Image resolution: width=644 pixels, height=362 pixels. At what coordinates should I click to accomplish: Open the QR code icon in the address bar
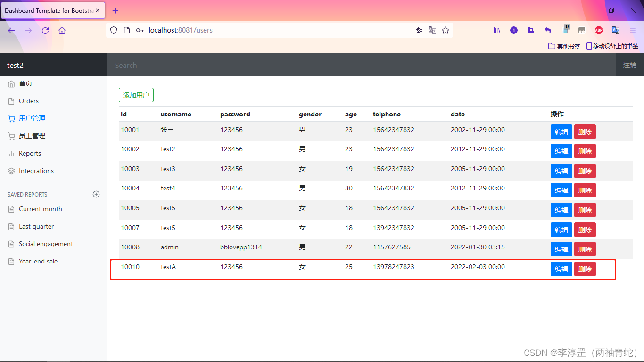pyautogui.click(x=419, y=30)
